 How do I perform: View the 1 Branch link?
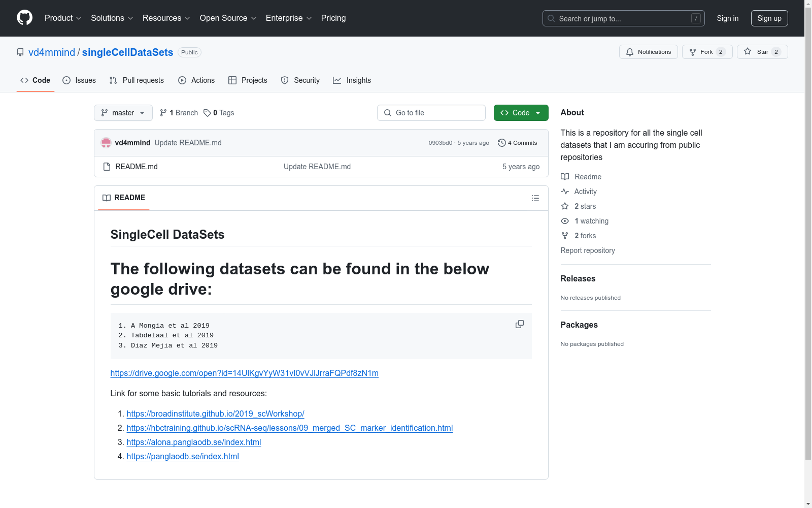coord(179,113)
